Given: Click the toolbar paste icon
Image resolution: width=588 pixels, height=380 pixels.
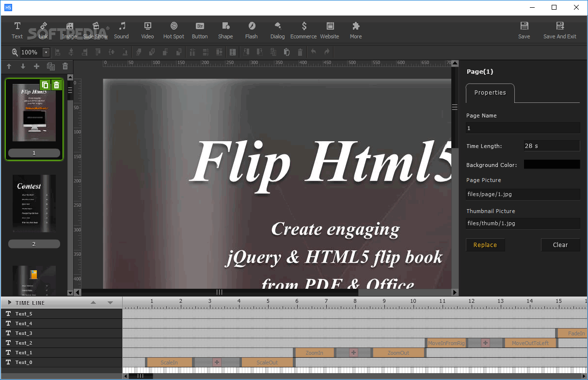Looking at the screenshot, I should pyautogui.click(x=286, y=52).
